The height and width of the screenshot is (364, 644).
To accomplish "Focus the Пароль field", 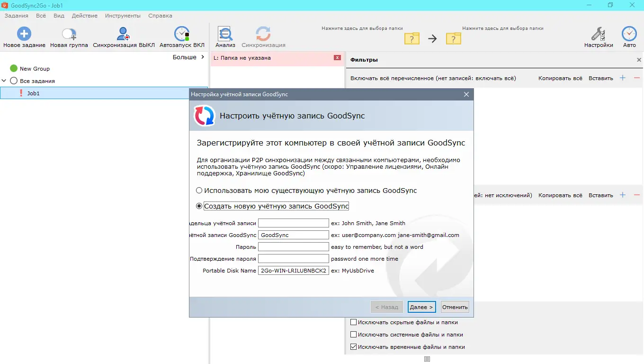I will 294,247.
